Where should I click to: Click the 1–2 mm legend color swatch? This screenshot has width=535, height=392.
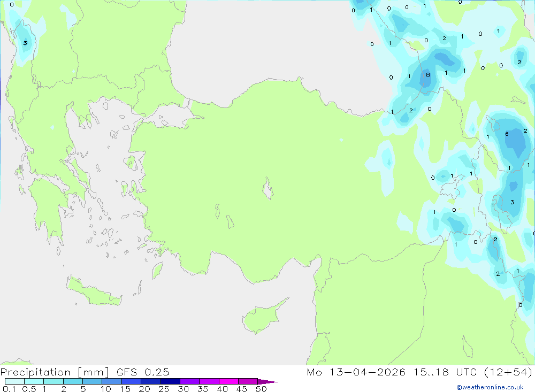pyautogui.click(x=53, y=381)
